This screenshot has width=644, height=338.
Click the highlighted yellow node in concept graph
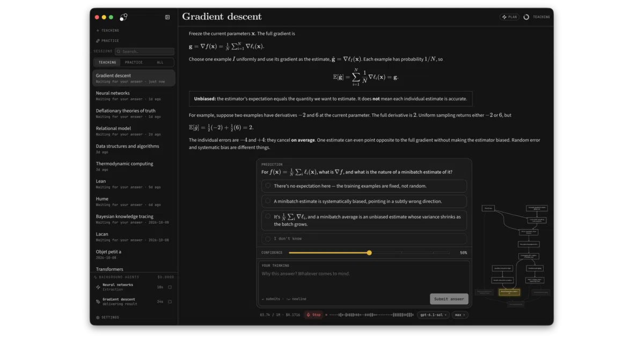coord(509,292)
